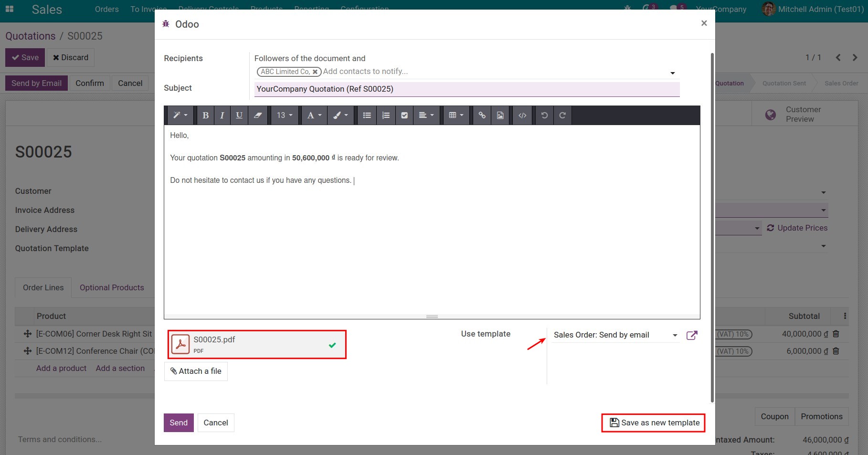868x455 pixels.
Task: Send the quotation email
Action: tap(179, 423)
